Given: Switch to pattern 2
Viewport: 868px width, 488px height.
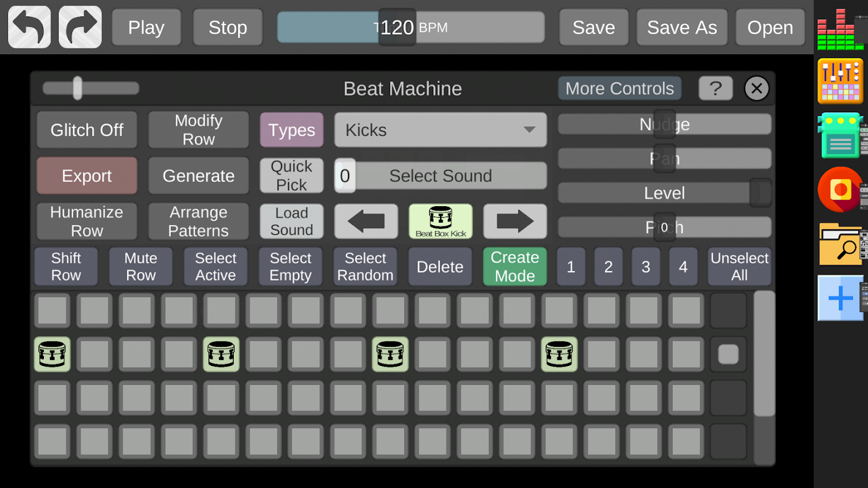Looking at the screenshot, I should click(x=609, y=267).
